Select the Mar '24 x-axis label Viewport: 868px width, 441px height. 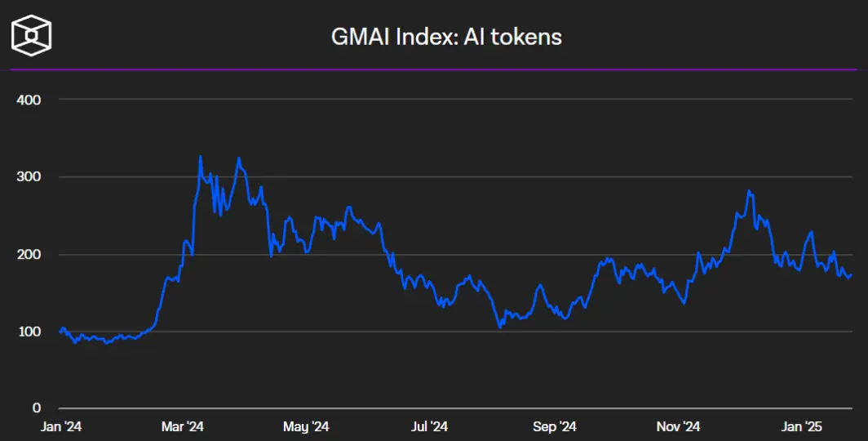click(183, 426)
